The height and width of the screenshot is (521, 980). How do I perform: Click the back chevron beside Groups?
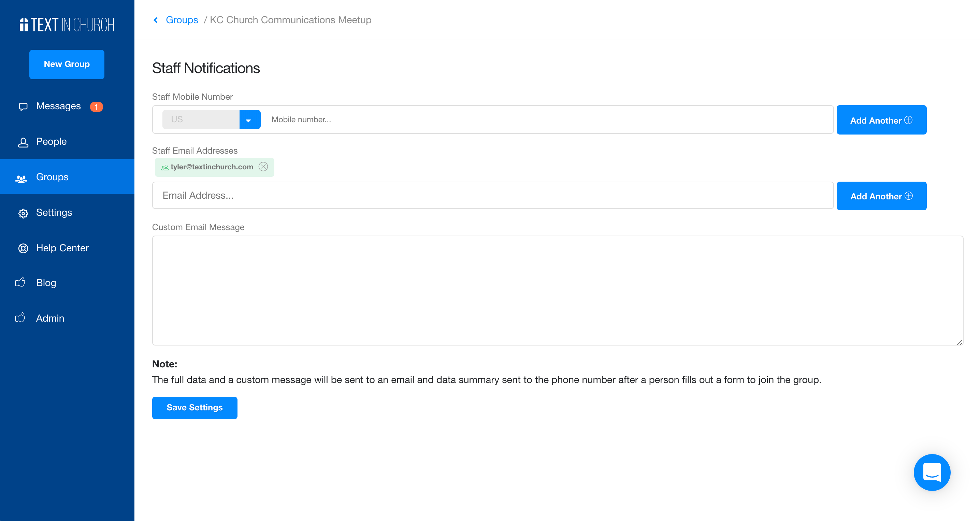tap(156, 20)
